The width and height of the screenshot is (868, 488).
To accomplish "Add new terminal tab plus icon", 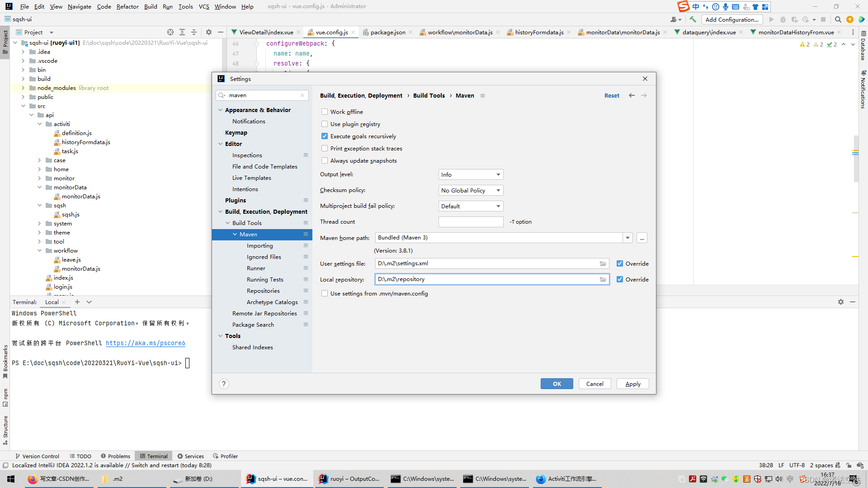I will click(77, 302).
